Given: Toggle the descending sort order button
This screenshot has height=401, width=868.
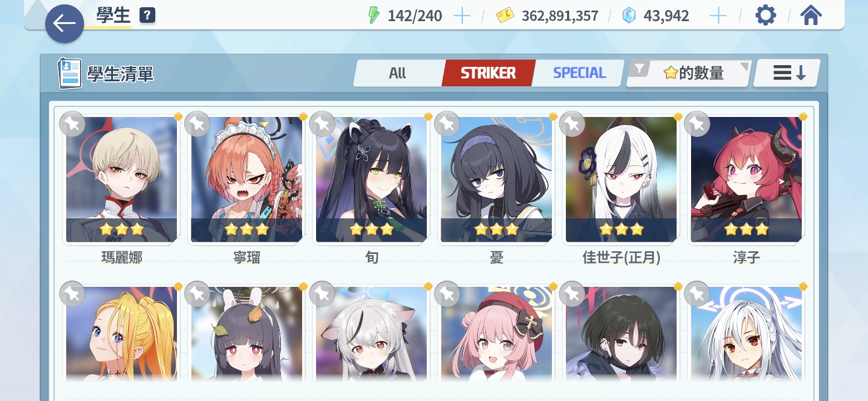Looking at the screenshot, I should click(788, 73).
